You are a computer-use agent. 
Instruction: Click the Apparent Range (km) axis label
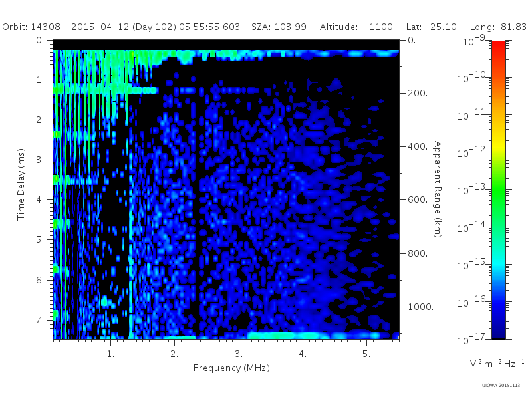(x=438, y=190)
